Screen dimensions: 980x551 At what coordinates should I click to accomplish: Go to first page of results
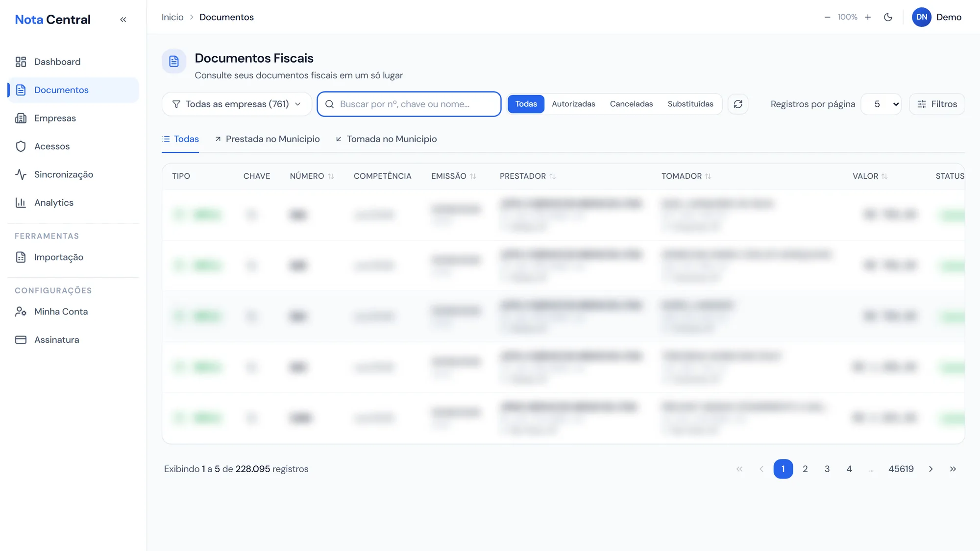739,469
